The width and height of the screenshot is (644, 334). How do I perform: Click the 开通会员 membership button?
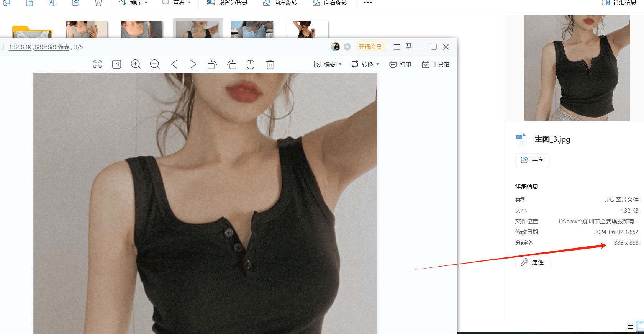coord(370,47)
